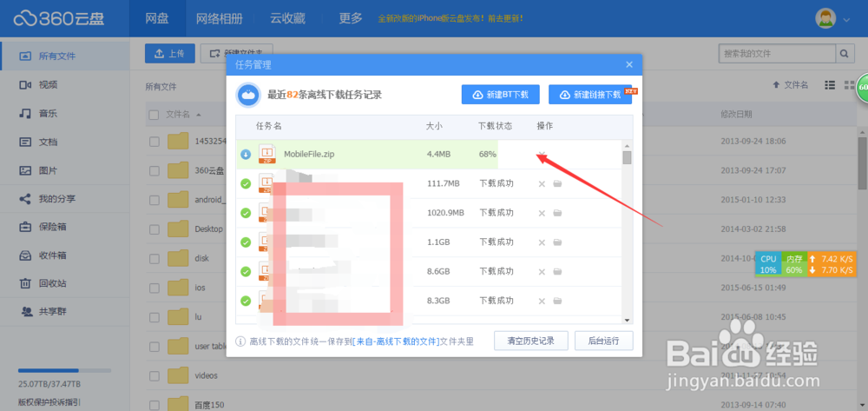The height and width of the screenshot is (411, 868).
Task: Open the 网盘 tab
Action: (x=156, y=18)
